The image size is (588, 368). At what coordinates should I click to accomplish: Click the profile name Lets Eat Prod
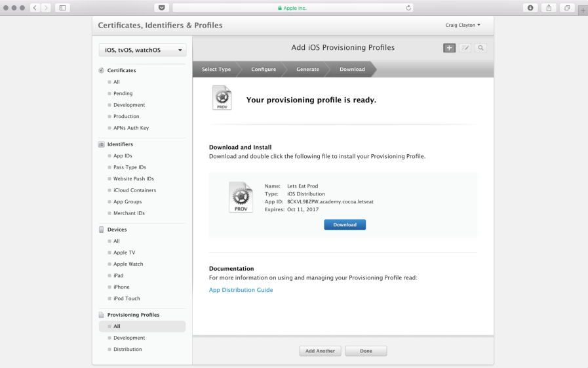pos(303,186)
